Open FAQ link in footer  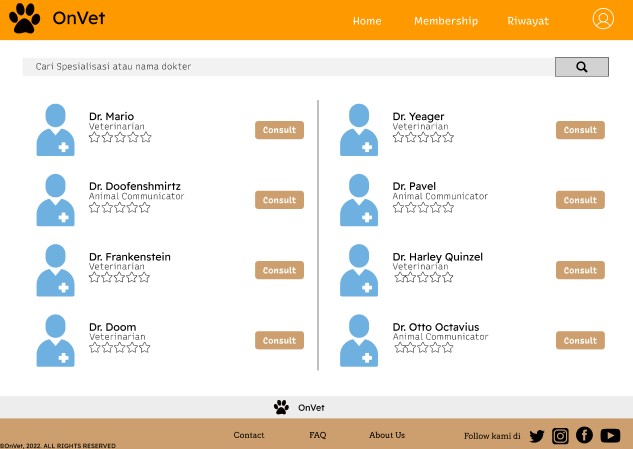tap(318, 435)
